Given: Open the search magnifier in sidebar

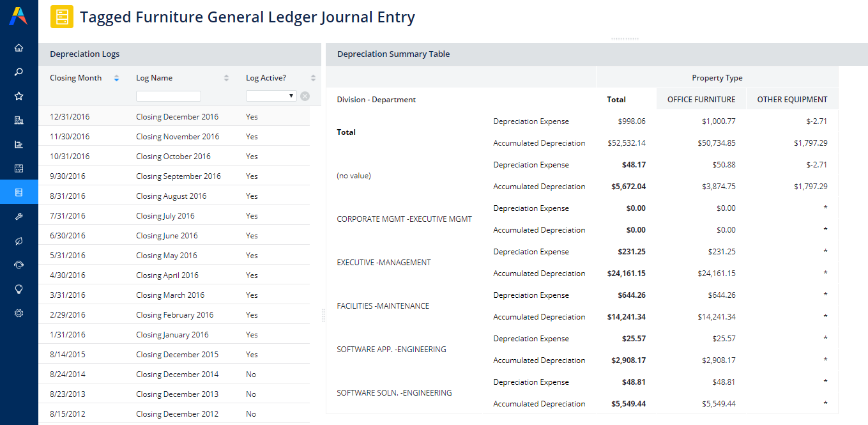Looking at the screenshot, I should 19,72.
